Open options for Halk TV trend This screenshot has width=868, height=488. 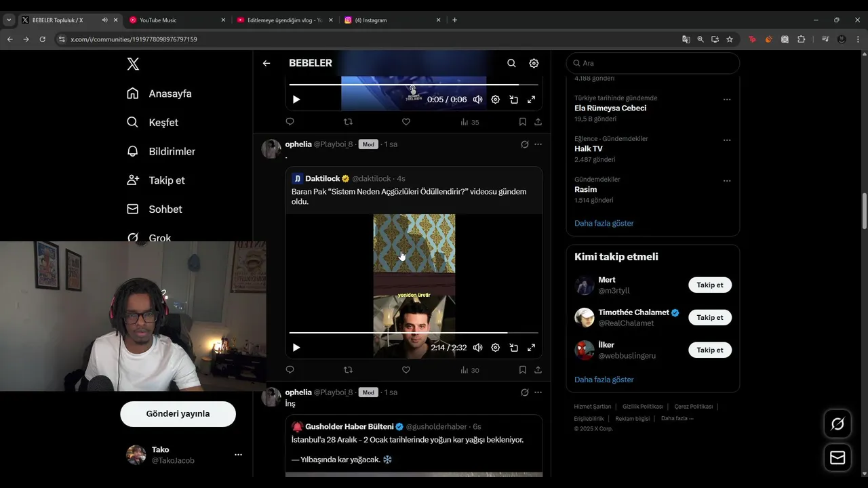tap(727, 140)
